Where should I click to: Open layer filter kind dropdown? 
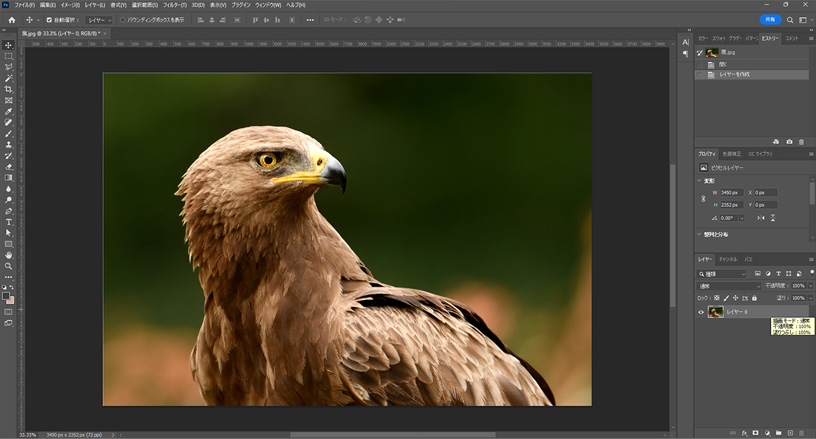[x=722, y=274]
